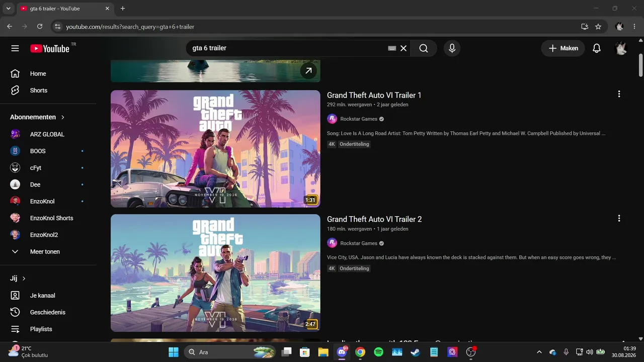This screenshot has width=644, height=362.
Task: Click the install app icon in address bar
Action: [585, 27]
